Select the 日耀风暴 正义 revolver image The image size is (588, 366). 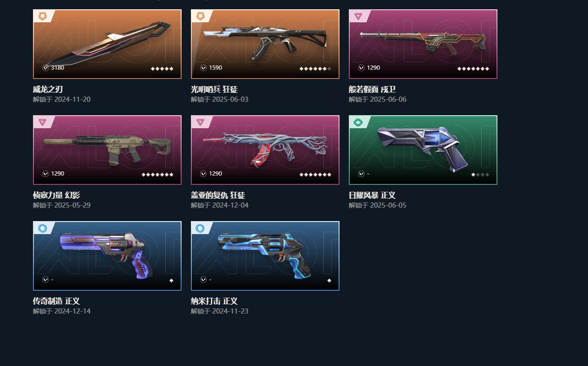[423, 150]
